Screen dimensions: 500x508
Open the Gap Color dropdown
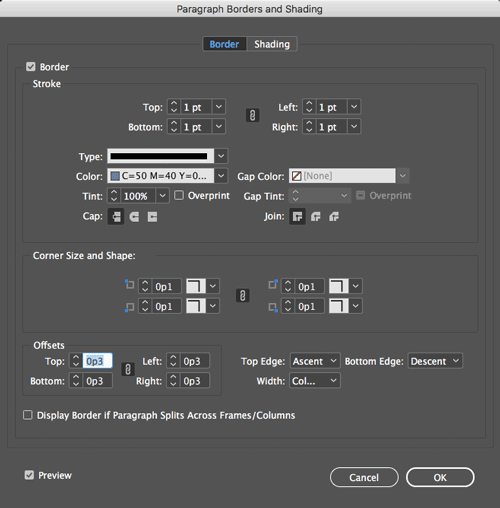pyautogui.click(x=403, y=176)
